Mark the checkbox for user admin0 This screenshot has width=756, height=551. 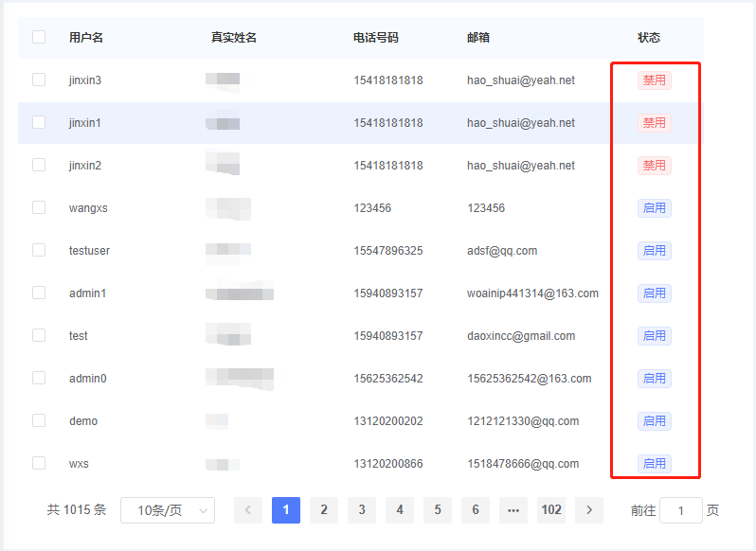point(39,378)
